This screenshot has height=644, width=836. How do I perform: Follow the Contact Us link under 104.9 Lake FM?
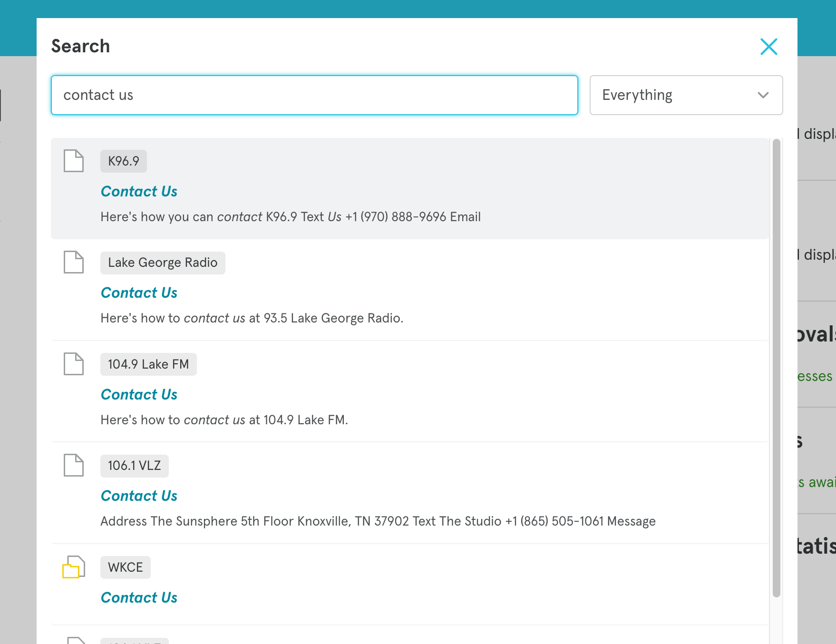138,394
